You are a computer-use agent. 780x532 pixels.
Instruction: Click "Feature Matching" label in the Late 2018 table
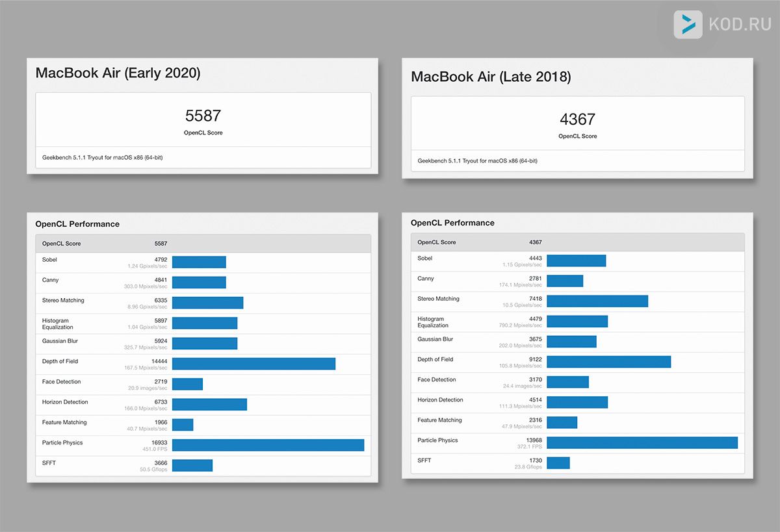[439, 420]
